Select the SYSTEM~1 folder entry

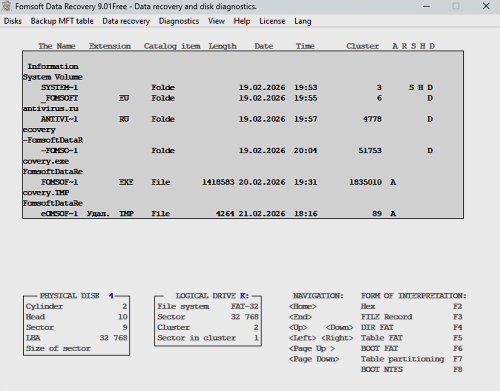click(x=243, y=87)
